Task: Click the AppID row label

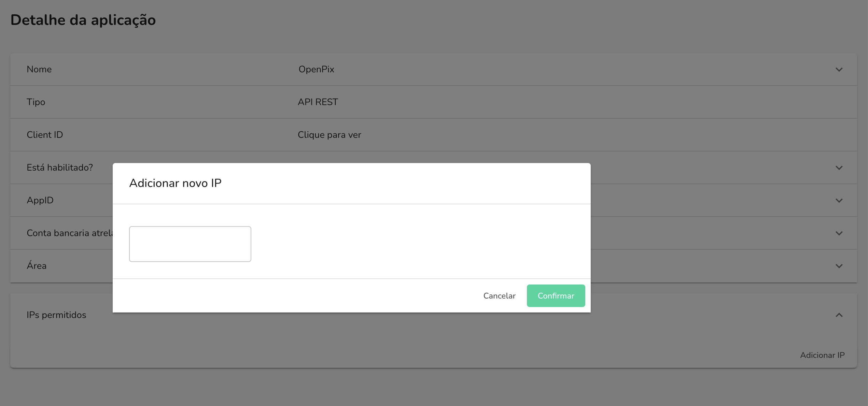Action: (40, 200)
